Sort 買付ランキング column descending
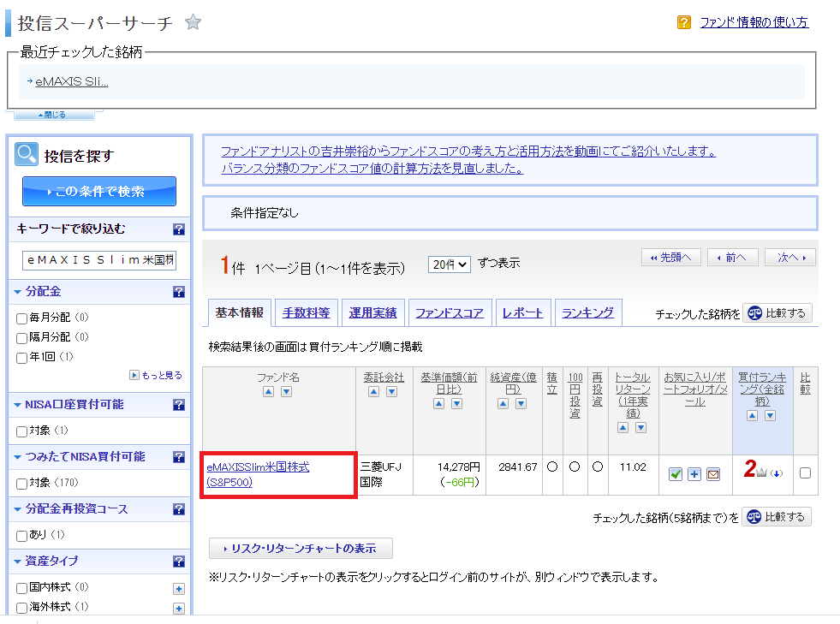The height and width of the screenshot is (624, 840). point(771,416)
